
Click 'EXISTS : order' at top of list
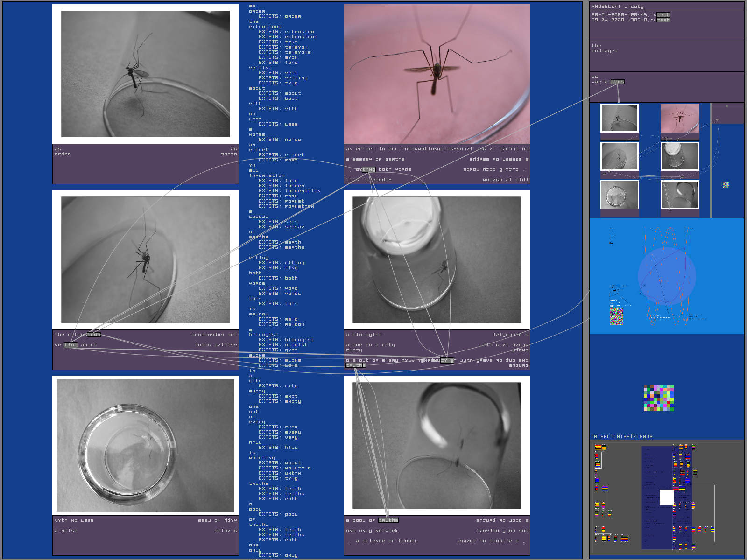(x=280, y=16)
